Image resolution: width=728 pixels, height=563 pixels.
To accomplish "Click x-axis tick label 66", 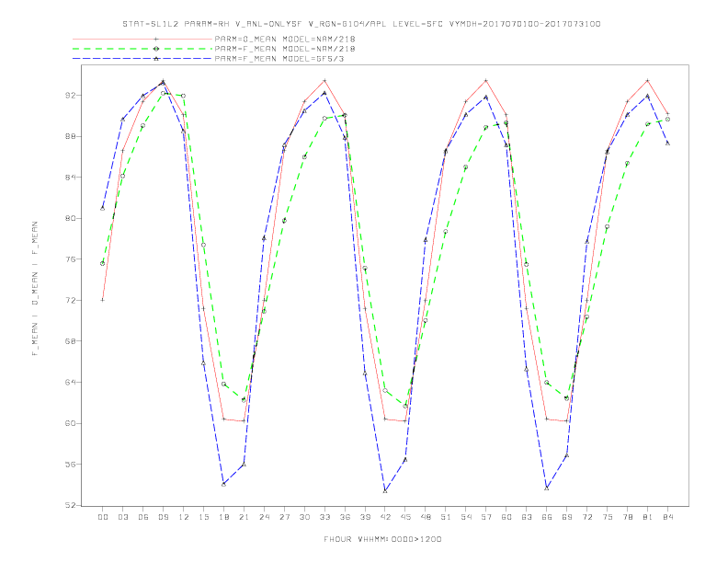I will coord(547,517).
